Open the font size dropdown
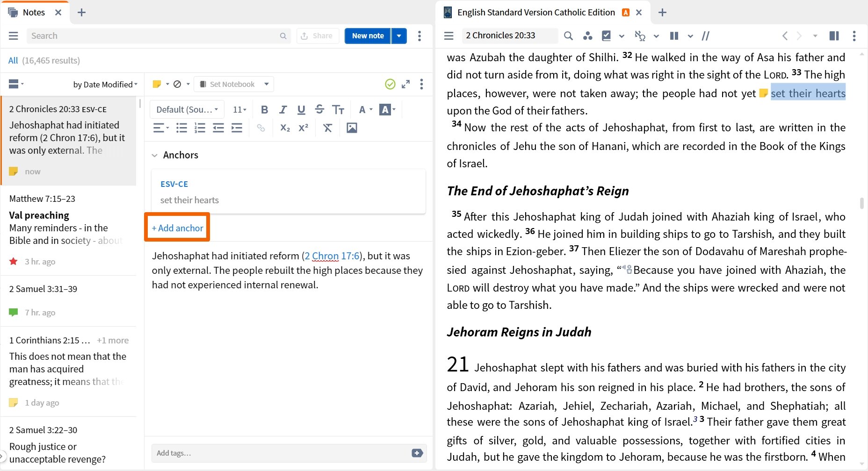This screenshot has width=868, height=471. point(239,110)
